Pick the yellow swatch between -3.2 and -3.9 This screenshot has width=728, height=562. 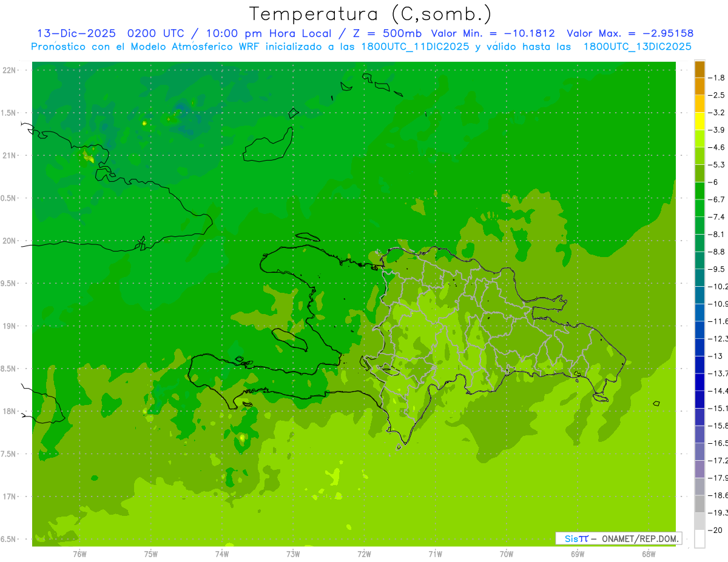coord(699,121)
